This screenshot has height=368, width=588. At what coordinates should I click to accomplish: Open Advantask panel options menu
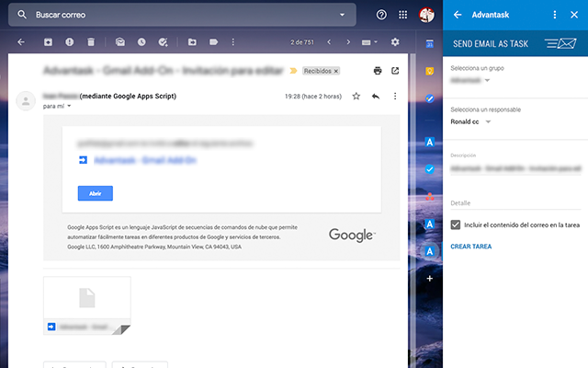[x=555, y=15]
